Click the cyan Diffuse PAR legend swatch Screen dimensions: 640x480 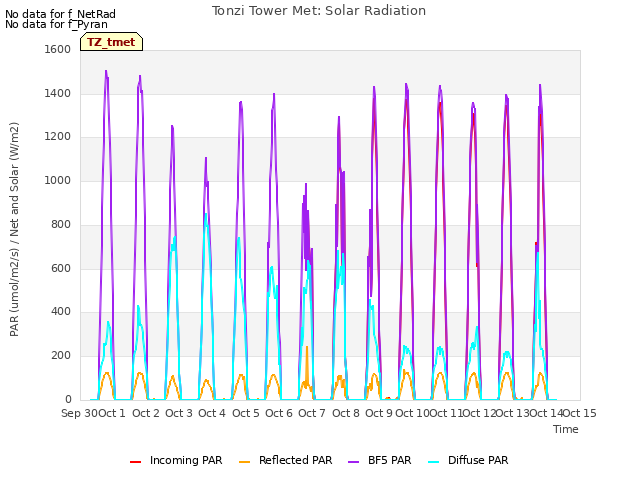tap(434, 462)
